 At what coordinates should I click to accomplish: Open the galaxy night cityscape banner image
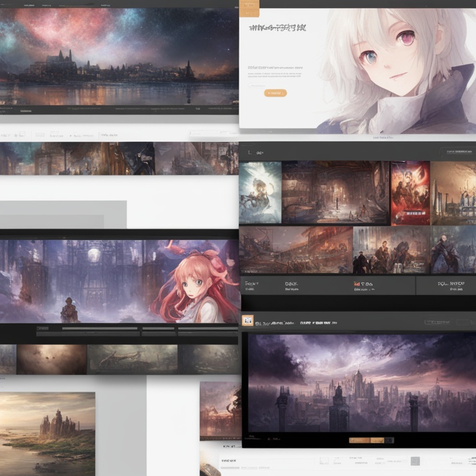(119, 57)
